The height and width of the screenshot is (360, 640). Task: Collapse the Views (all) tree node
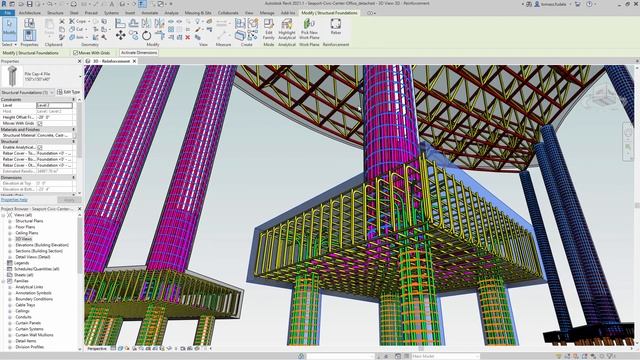click(x=3, y=215)
